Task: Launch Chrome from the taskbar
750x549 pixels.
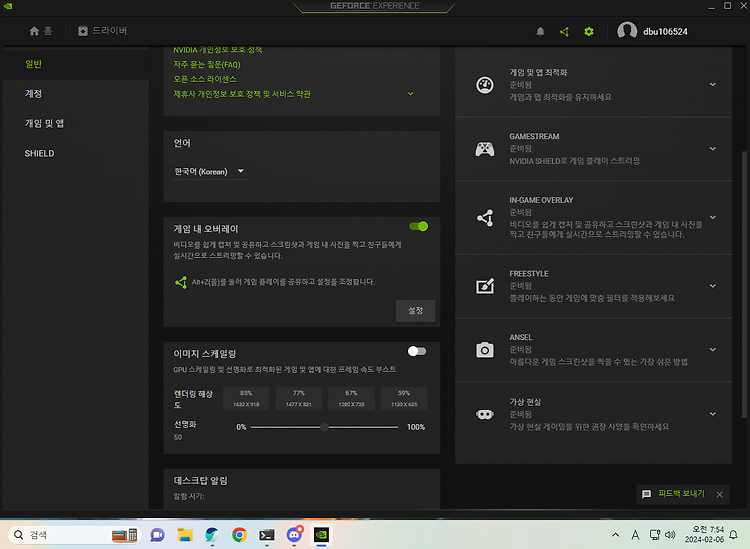Action: tap(239, 535)
